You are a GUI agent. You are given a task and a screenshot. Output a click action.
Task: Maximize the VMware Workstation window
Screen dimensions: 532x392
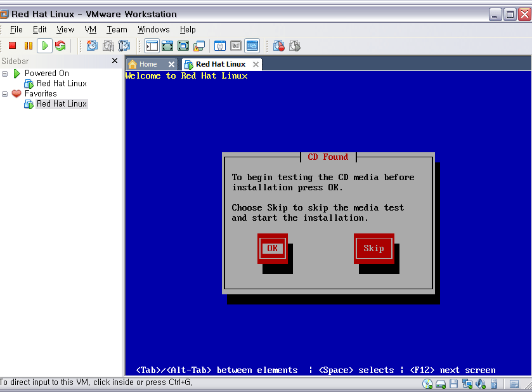tap(510, 14)
